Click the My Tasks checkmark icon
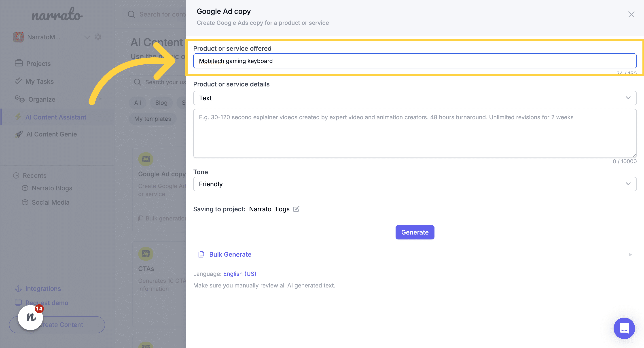 (x=18, y=81)
